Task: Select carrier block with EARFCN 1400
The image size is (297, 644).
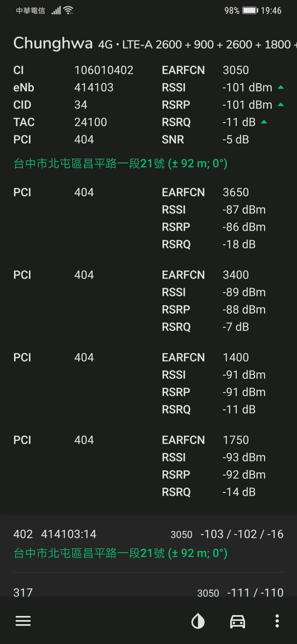Action: pyautogui.click(x=148, y=384)
